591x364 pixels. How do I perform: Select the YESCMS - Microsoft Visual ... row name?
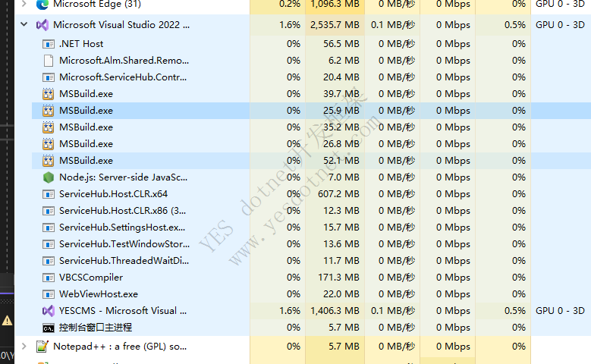tap(122, 310)
